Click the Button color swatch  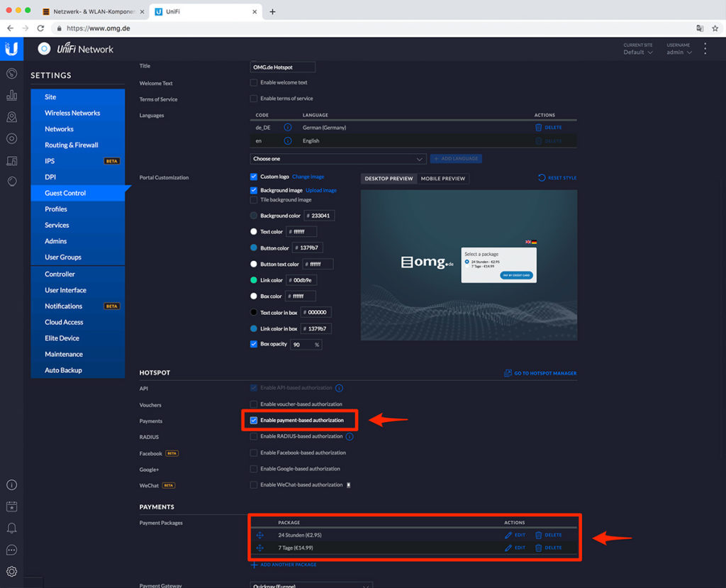[x=254, y=248]
